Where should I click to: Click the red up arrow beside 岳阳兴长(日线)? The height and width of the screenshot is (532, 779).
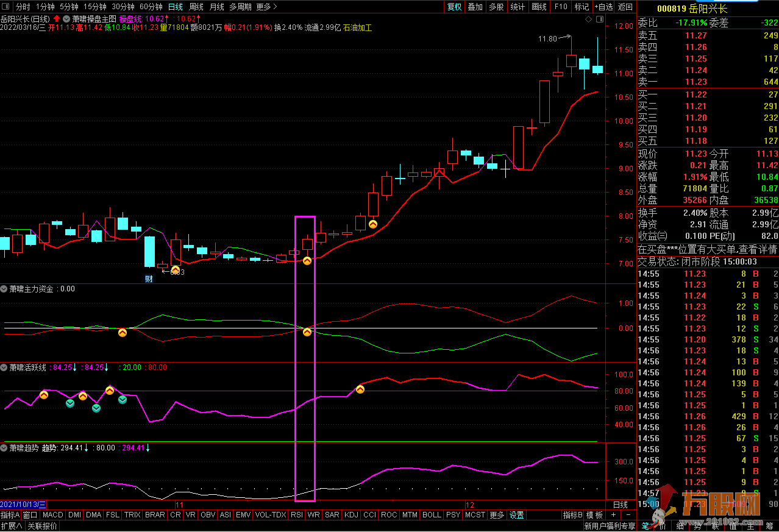coord(57,19)
